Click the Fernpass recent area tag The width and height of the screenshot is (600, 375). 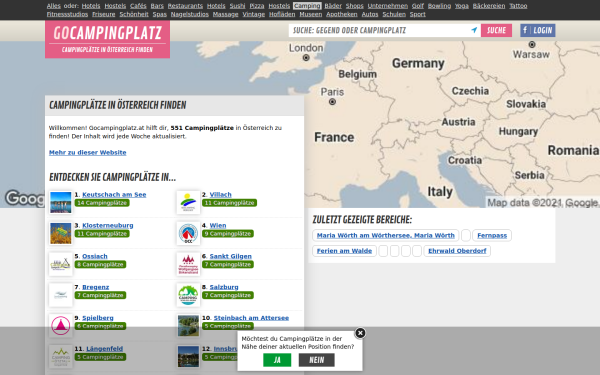click(x=492, y=235)
